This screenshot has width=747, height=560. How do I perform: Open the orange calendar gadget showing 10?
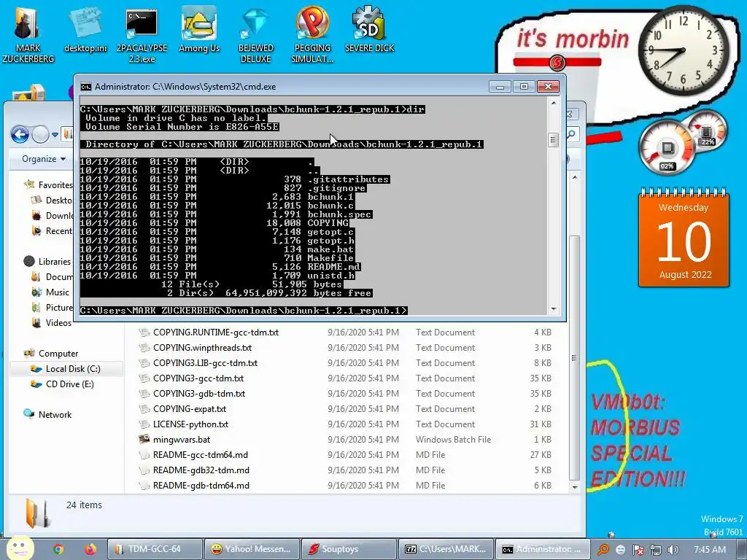[684, 238]
